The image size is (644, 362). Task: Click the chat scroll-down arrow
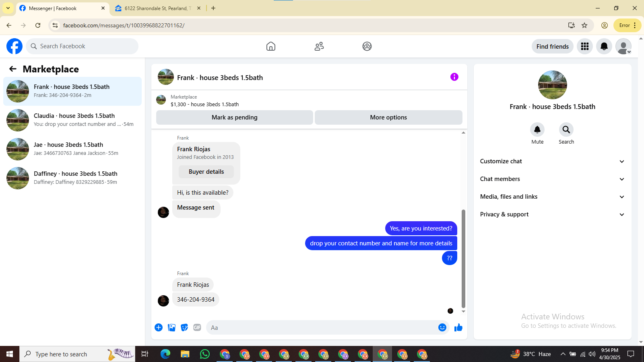coord(463,311)
